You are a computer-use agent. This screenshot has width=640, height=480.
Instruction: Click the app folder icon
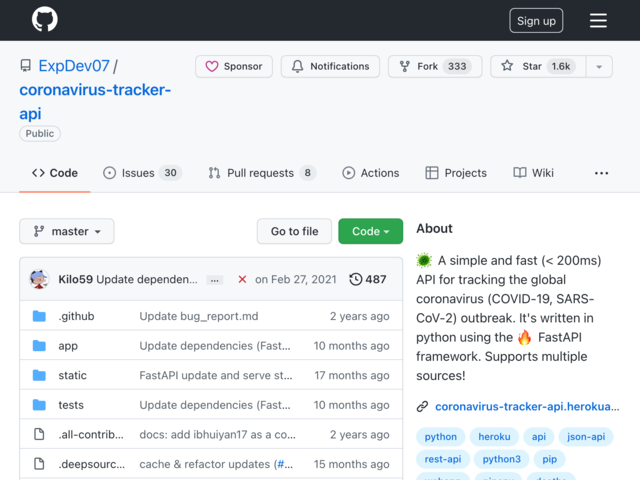[x=39, y=345]
